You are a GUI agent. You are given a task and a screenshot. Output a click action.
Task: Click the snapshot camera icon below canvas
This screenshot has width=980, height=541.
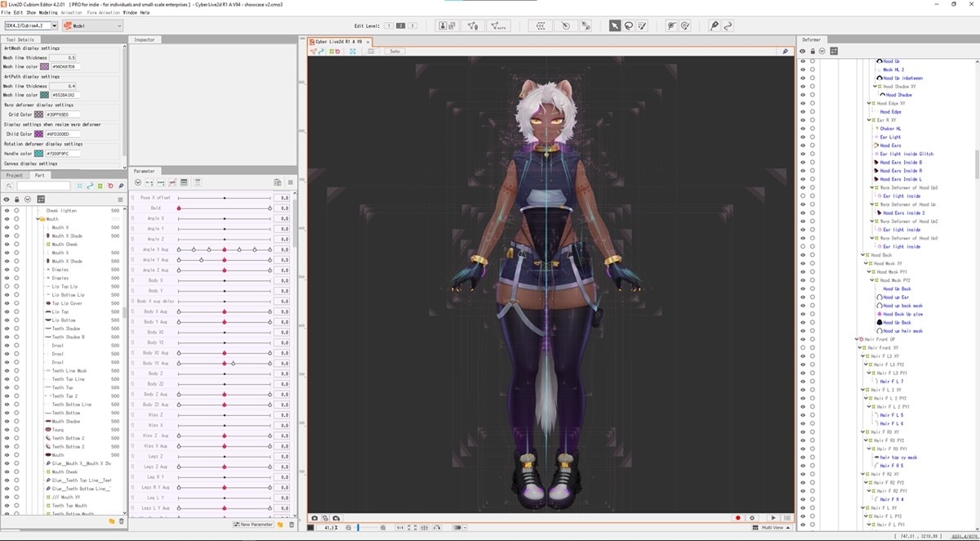tap(314, 518)
